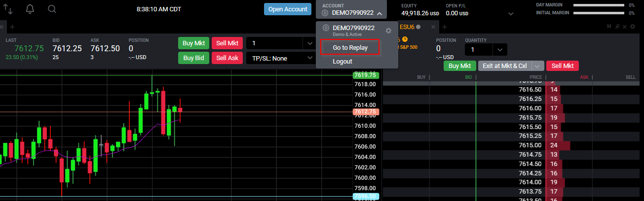Image resolution: width=644 pixels, height=201 pixels.
Task: Open chart quantity dropdown arrow
Action: (x=310, y=43)
